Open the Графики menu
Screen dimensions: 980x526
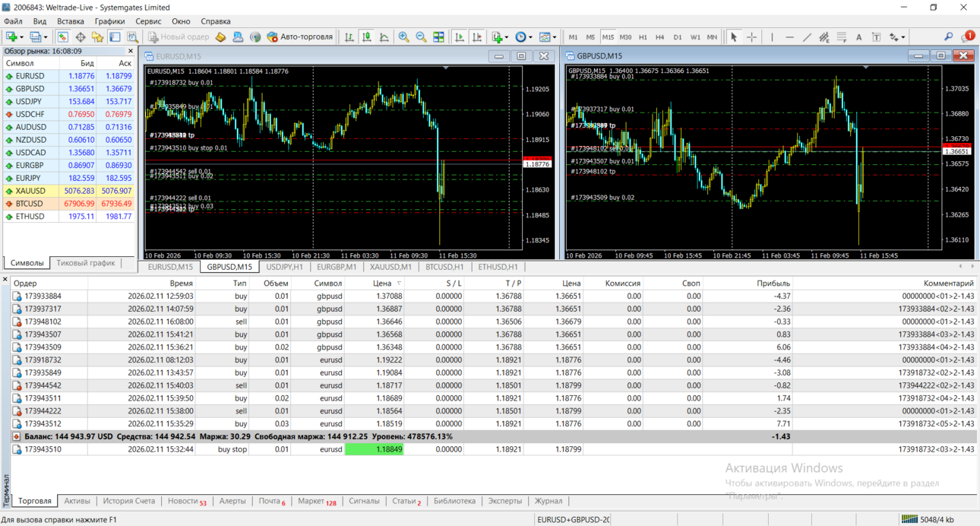(109, 21)
